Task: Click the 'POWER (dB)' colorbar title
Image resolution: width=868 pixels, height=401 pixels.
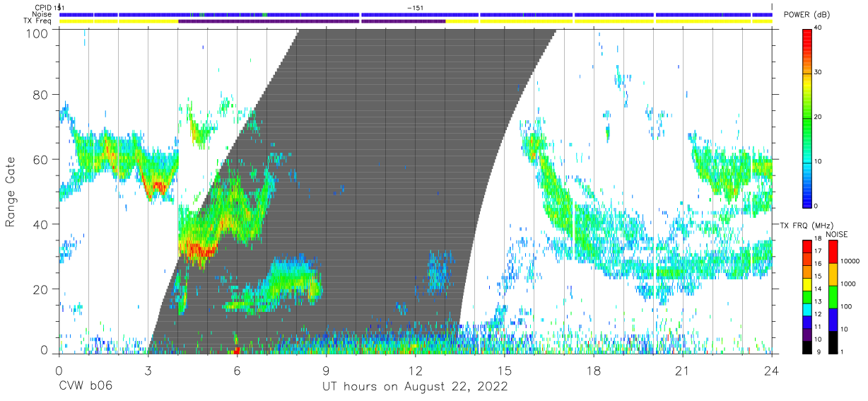Action: click(x=807, y=15)
